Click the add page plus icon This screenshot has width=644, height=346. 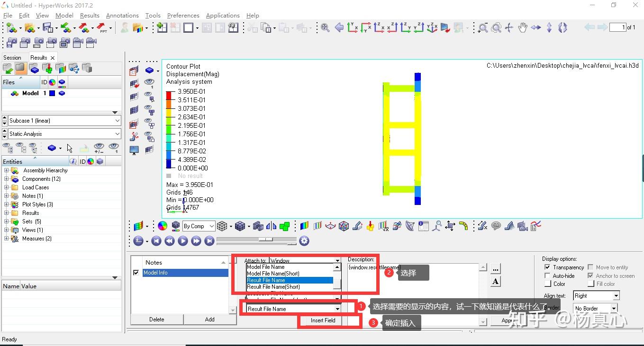[162, 27]
